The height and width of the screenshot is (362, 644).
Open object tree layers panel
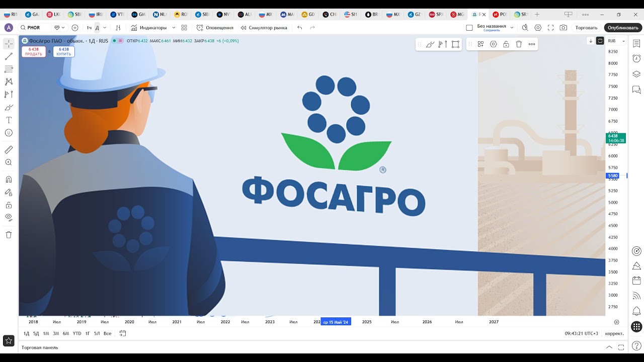(x=636, y=74)
